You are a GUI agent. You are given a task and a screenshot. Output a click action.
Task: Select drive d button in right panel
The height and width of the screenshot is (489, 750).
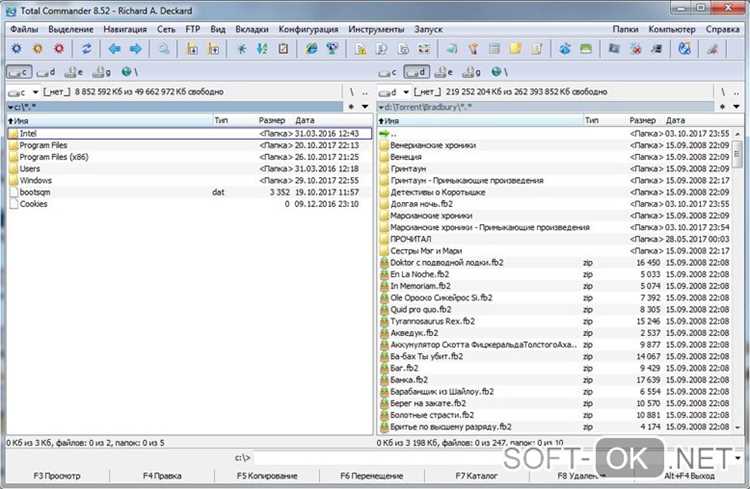tap(417, 72)
